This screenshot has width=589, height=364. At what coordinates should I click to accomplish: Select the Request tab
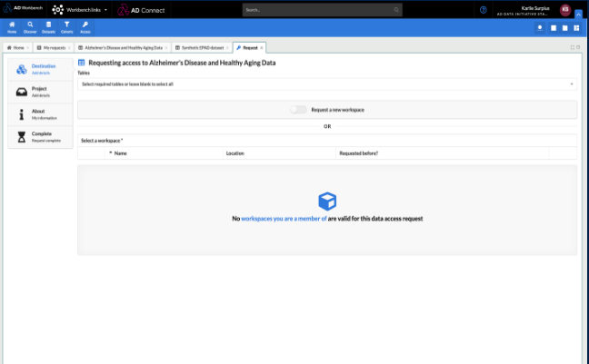(x=247, y=48)
